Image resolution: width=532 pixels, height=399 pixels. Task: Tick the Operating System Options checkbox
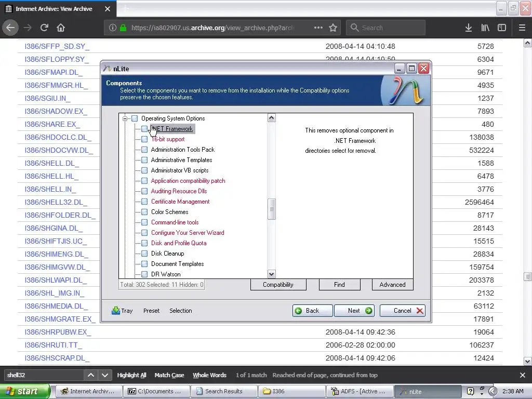point(135,118)
